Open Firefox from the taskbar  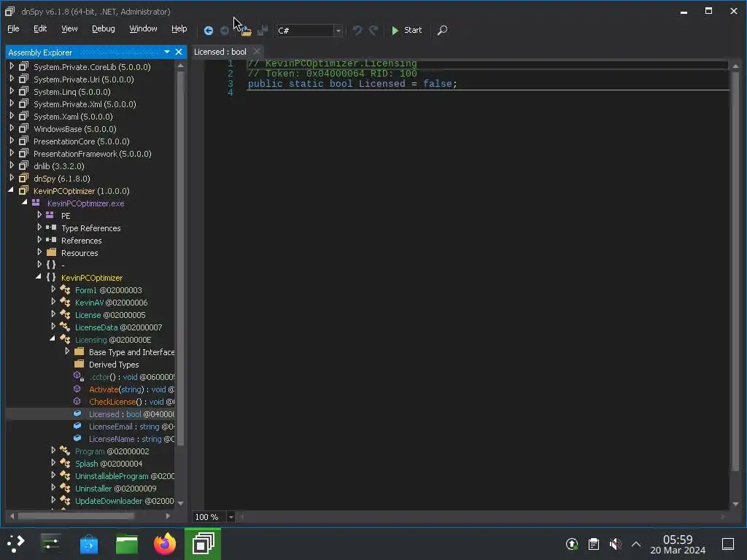click(165, 544)
